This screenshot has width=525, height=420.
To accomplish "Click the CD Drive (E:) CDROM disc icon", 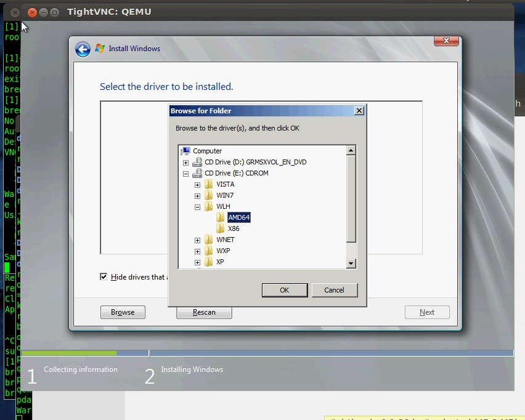I will pos(197,173).
